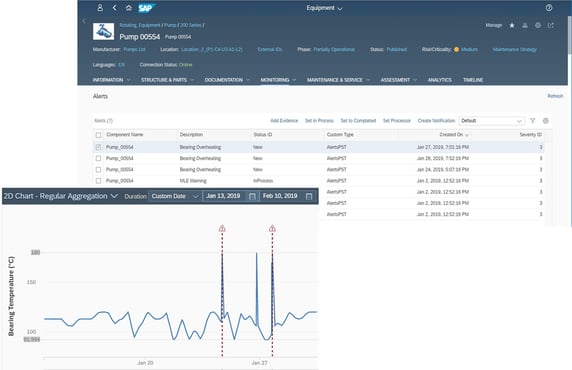The height and width of the screenshot is (370, 572).
Task: Uncheck the Jan 27, 2019 alert row checkbox
Action: (x=98, y=147)
